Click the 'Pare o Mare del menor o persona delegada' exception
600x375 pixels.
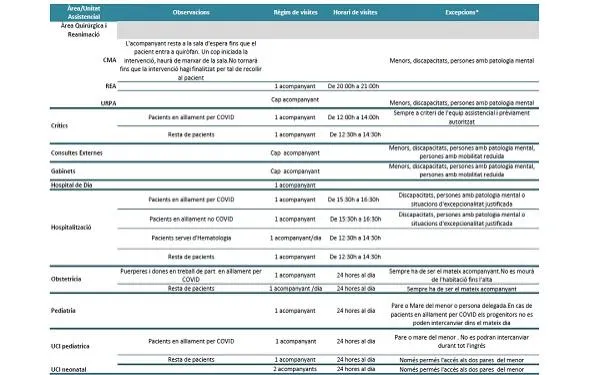[x=462, y=314]
